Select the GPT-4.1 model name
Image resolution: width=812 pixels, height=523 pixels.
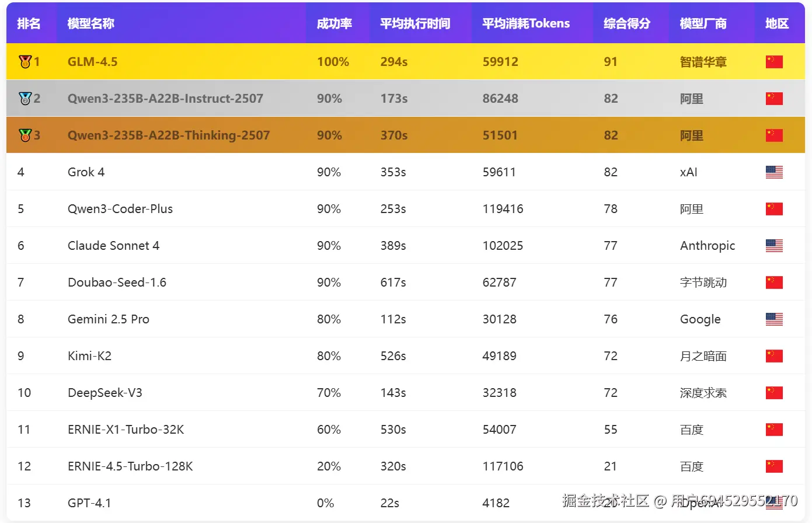click(x=89, y=503)
